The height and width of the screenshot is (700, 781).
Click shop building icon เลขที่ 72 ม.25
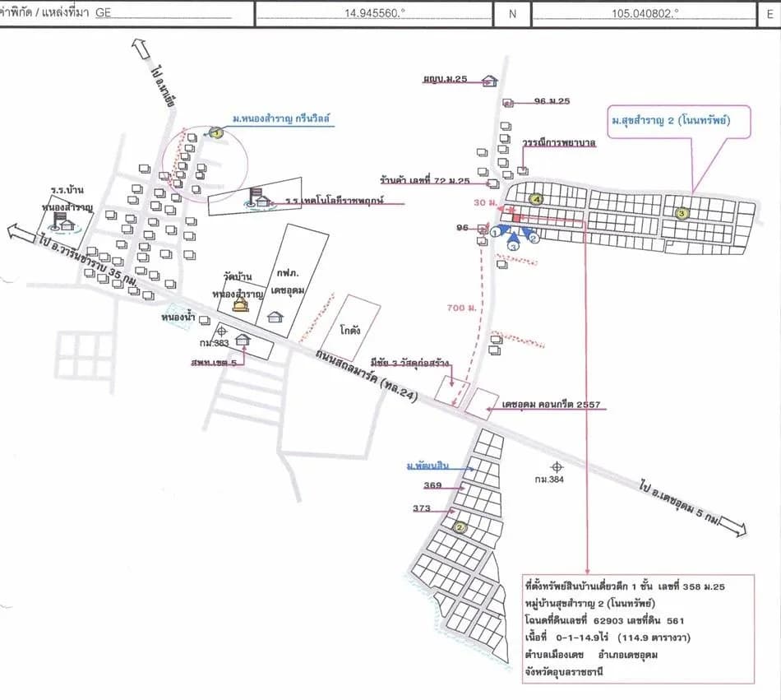pos(493,183)
